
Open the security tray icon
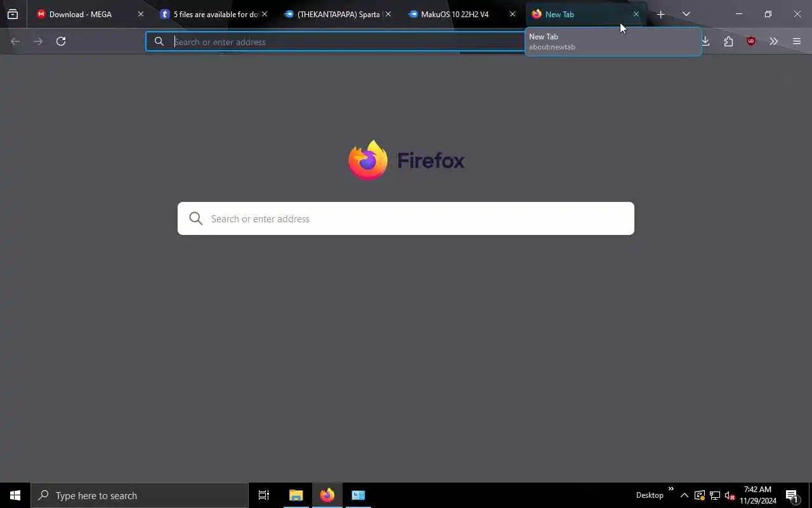pos(700,495)
